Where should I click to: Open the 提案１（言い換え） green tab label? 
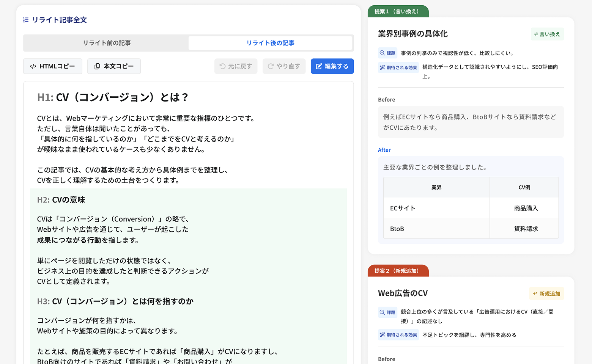[x=398, y=11]
